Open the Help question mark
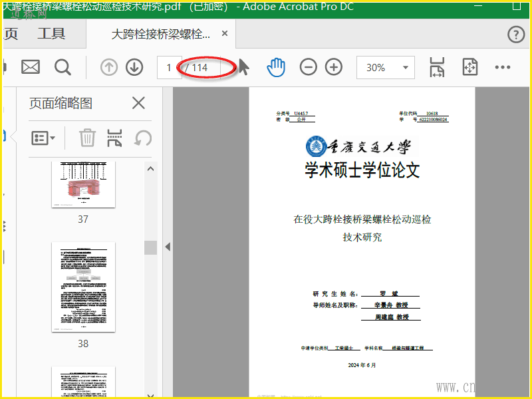This screenshot has height=399, width=532. tap(516, 35)
